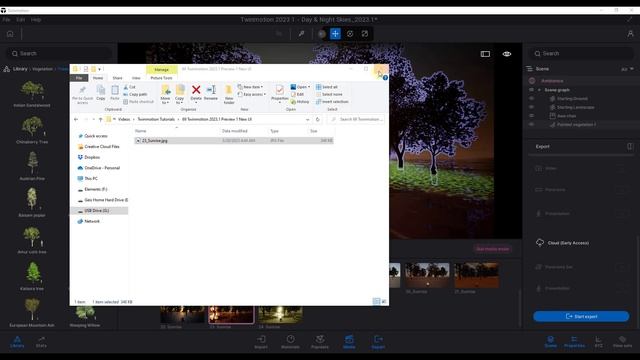Toggle visibility of Scene graph

531,90
